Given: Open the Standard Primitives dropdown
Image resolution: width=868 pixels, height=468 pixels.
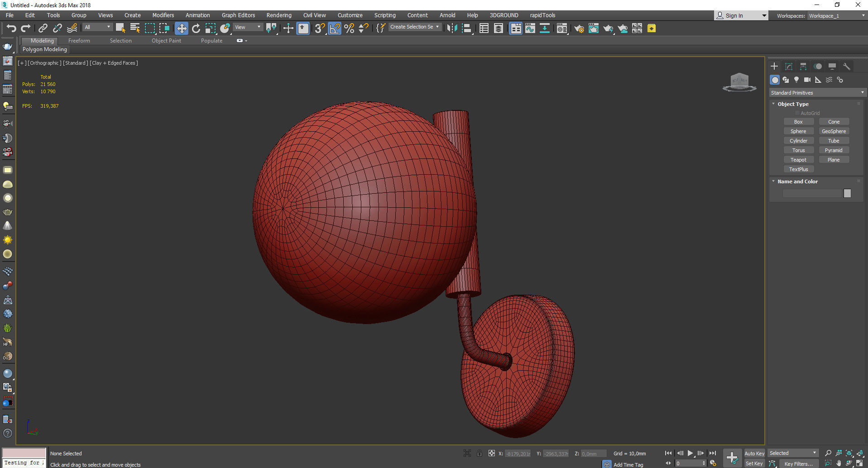Looking at the screenshot, I should (x=817, y=93).
